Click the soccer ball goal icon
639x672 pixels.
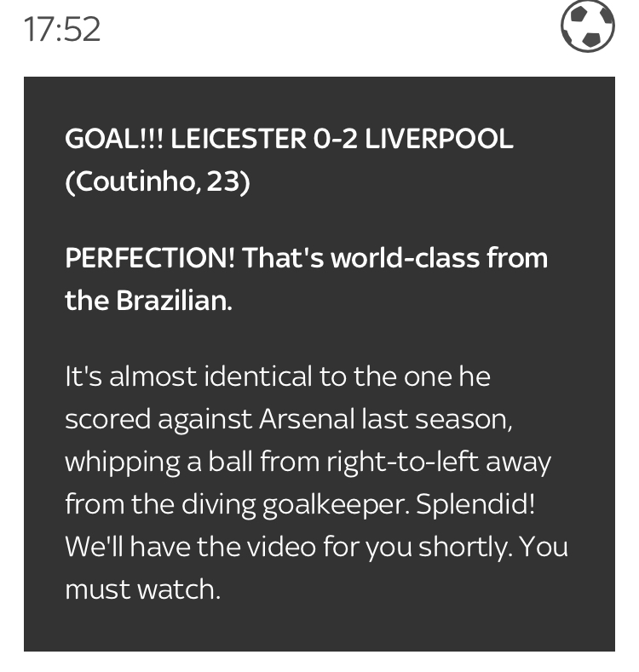click(588, 26)
